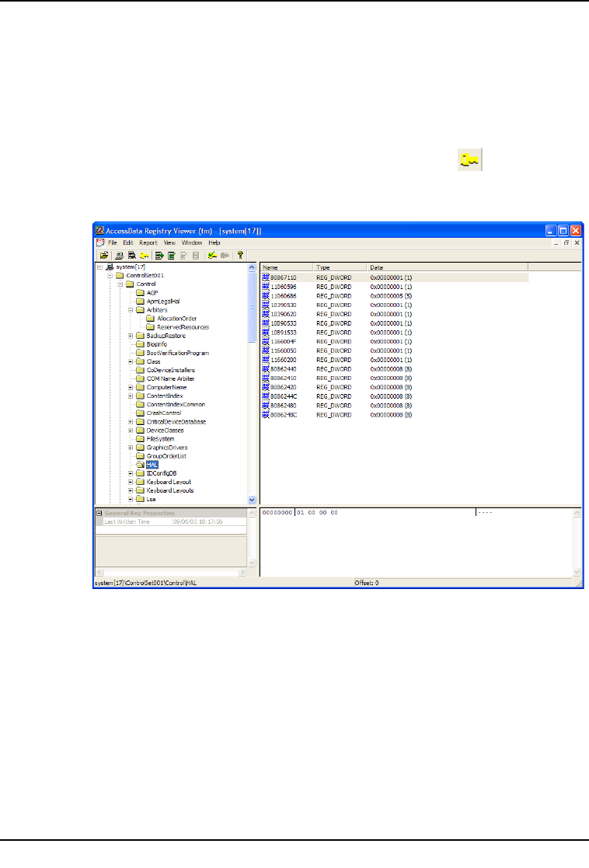Sort values by the Data column header

click(447, 267)
